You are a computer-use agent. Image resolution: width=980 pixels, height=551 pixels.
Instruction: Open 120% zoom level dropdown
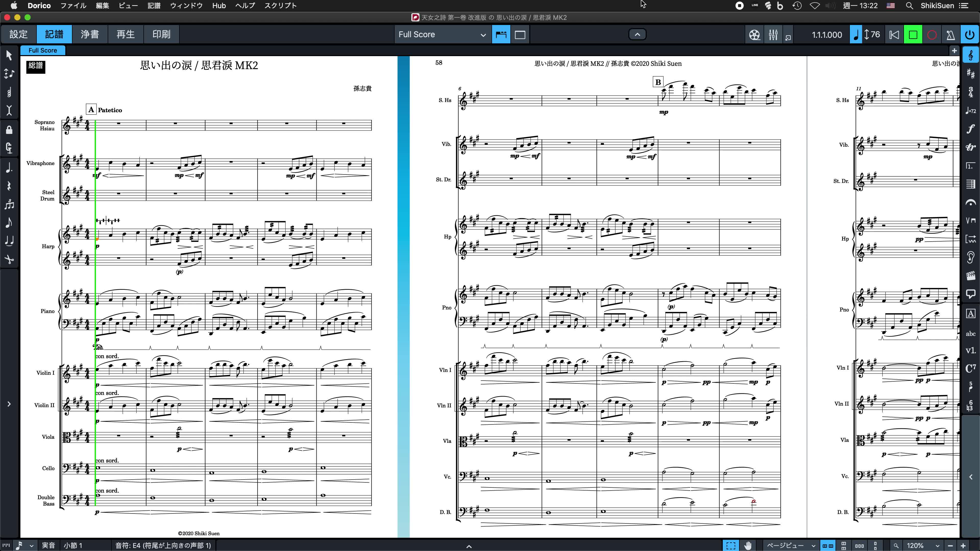pos(923,545)
